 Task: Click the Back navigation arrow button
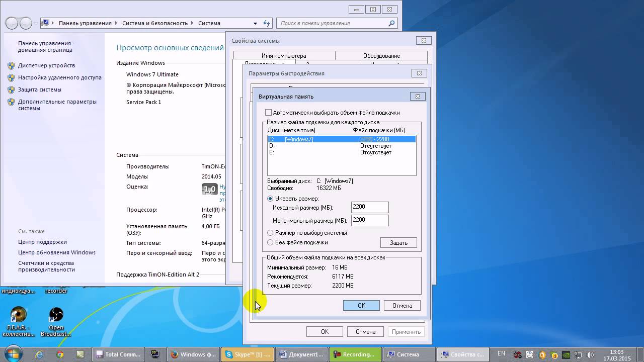(12, 23)
